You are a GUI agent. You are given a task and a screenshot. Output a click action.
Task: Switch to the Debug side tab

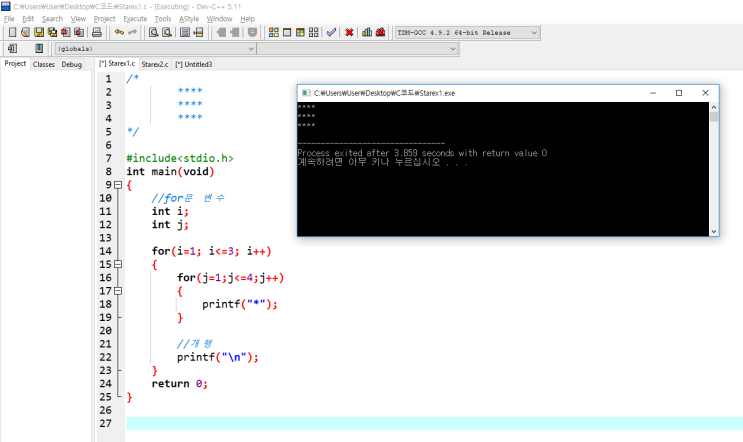pos(72,64)
